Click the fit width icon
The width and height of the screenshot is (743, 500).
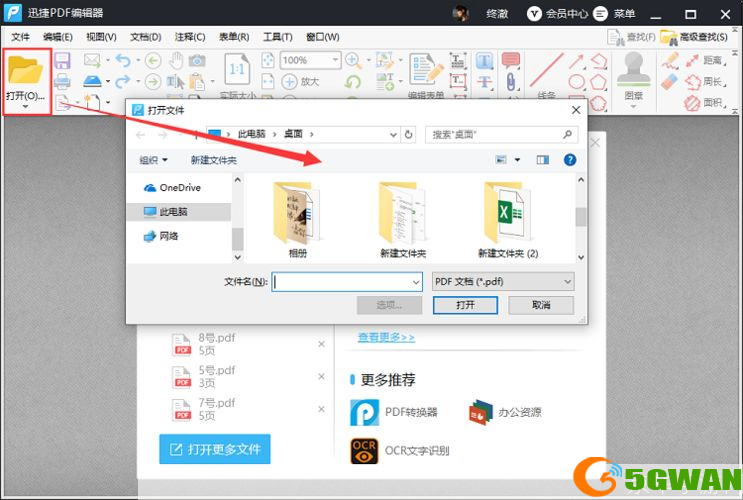(x=268, y=82)
